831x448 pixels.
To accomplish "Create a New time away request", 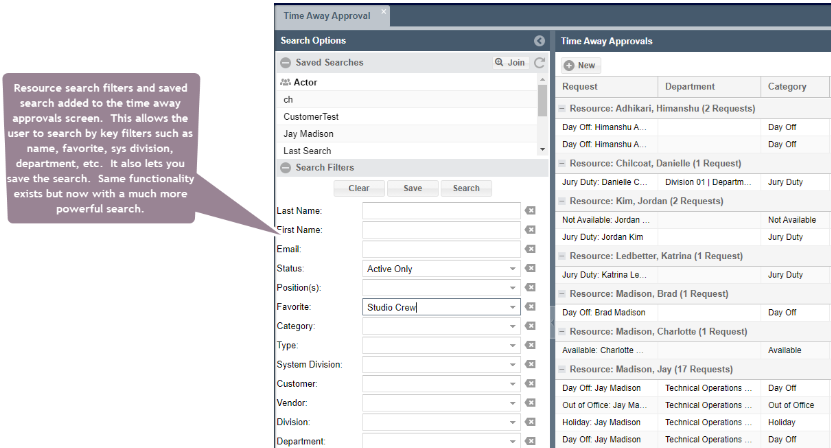I will (x=580, y=65).
